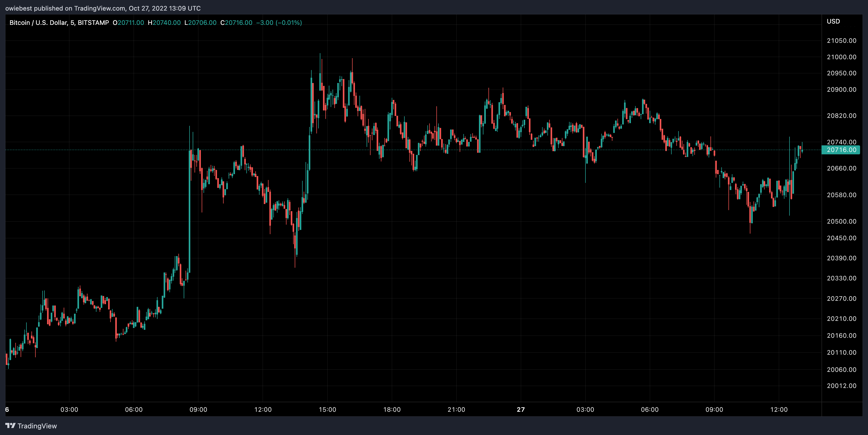Click the 20390.00 price axis label
This screenshot has width=868, height=435.
pyautogui.click(x=841, y=258)
